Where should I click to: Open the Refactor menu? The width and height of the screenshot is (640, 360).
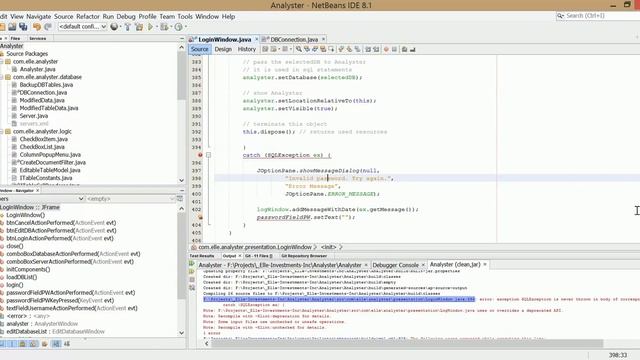coord(88,16)
